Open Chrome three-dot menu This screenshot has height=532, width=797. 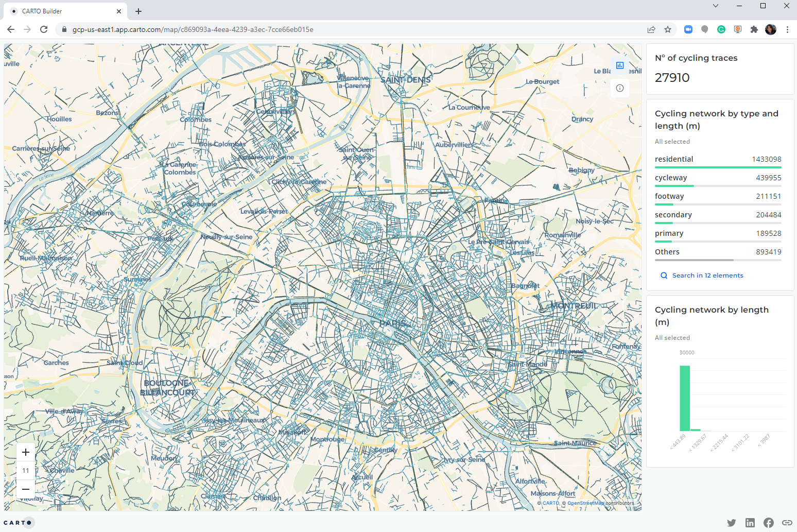pyautogui.click(x=787, y=29)
